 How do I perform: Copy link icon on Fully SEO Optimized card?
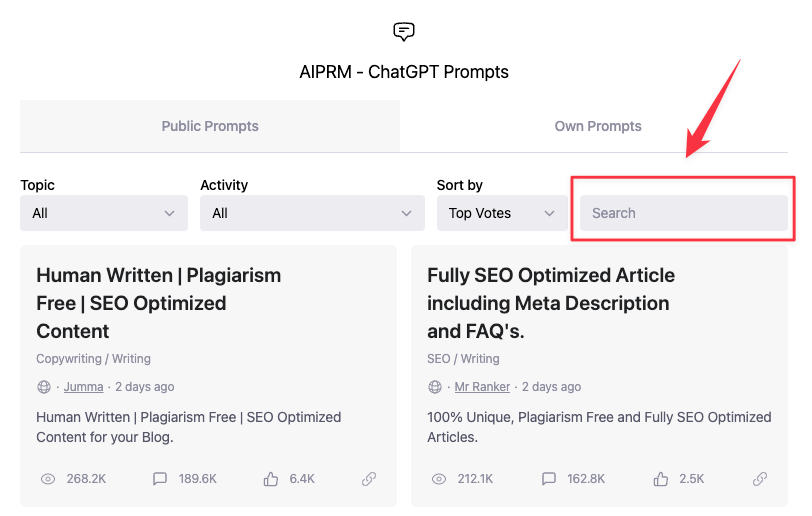pos(760,479)
